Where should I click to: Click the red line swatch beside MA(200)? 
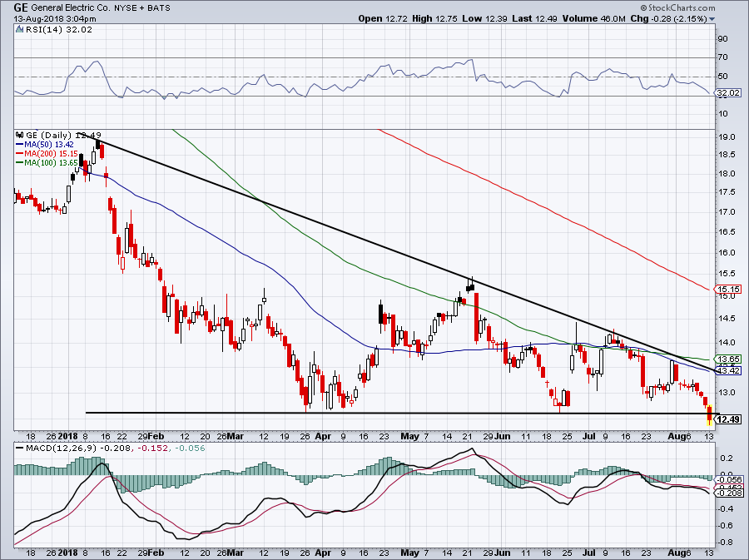click(20, 154)
